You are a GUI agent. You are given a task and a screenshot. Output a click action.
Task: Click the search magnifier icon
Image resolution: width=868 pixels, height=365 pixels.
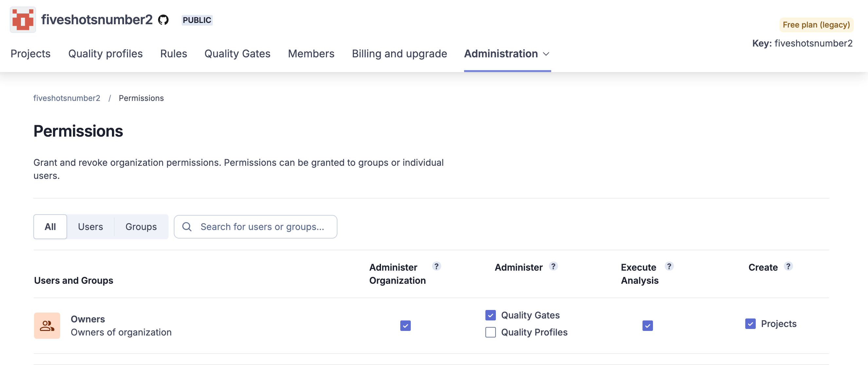[187, 227]
